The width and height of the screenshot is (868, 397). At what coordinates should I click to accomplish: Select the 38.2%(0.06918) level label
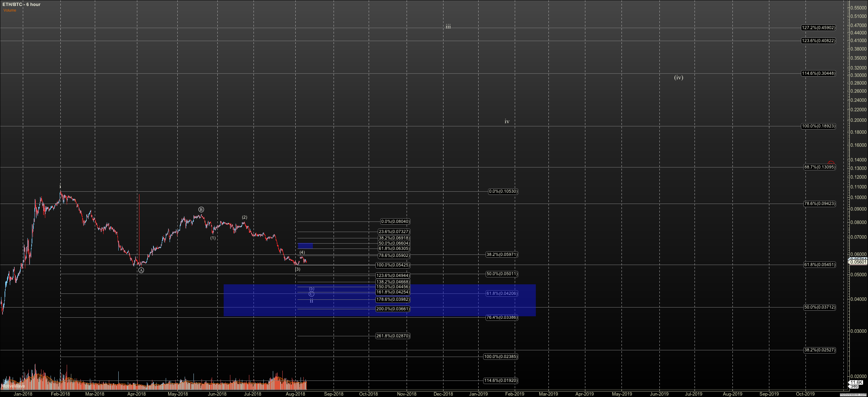394,238
